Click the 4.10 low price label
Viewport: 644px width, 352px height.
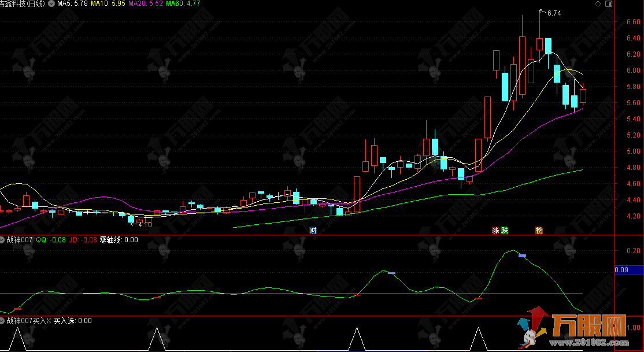145,225
